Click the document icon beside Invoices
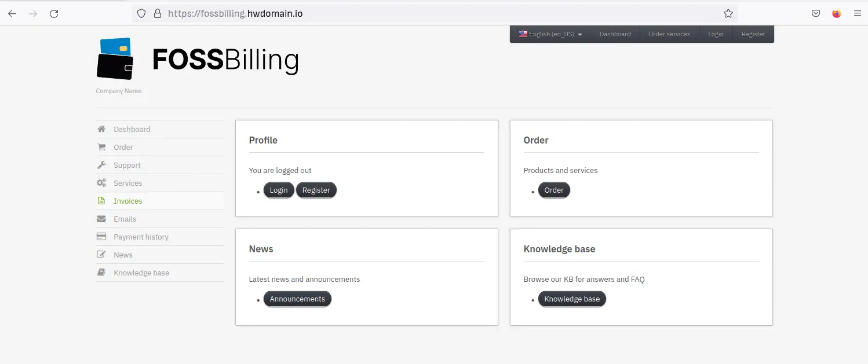Screen dimensions: 868x364 click(x=101, y=201)
